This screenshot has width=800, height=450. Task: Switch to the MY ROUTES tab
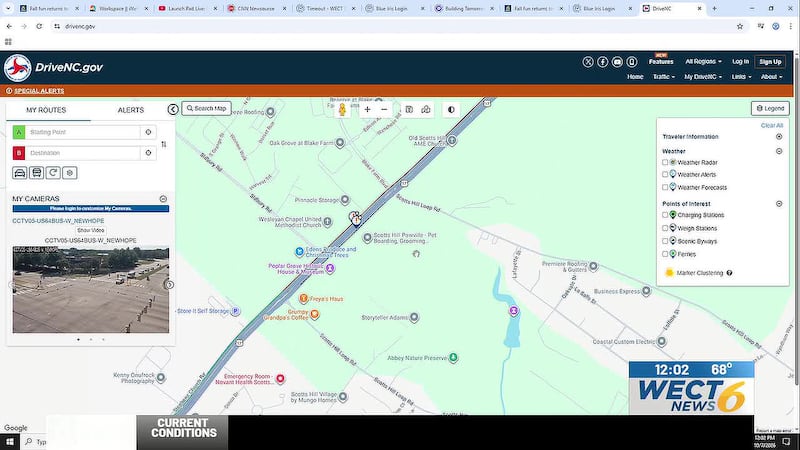tap(46, 110)
